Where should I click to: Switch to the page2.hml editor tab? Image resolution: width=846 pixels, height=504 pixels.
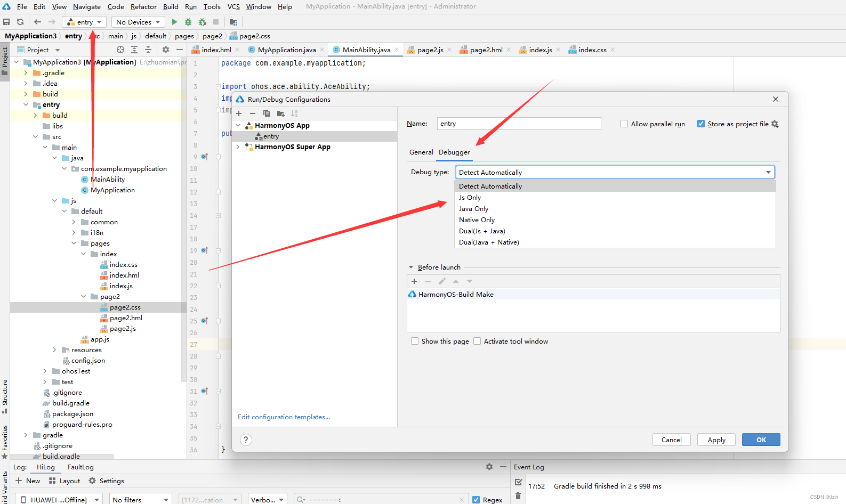pos(486,50)
